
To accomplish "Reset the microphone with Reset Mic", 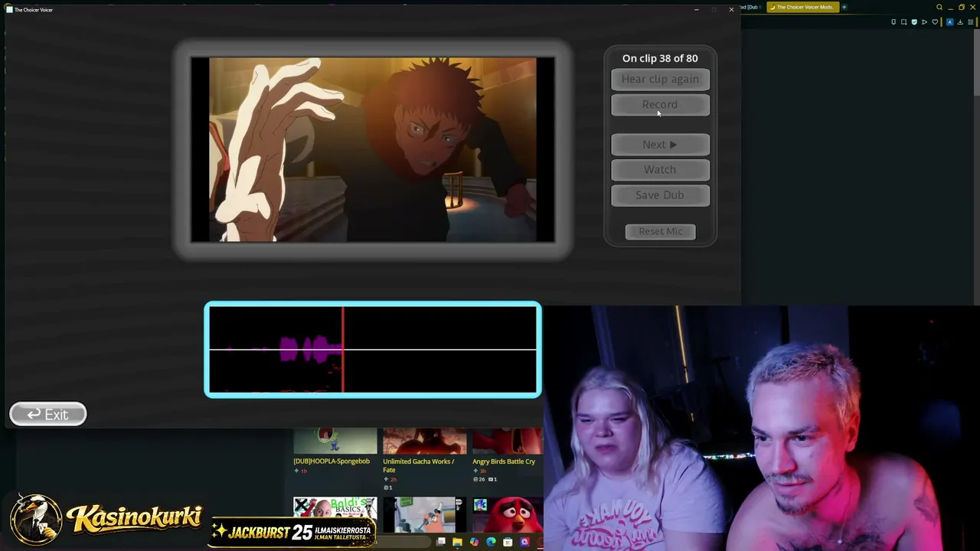I will click(x=660, y=231).
